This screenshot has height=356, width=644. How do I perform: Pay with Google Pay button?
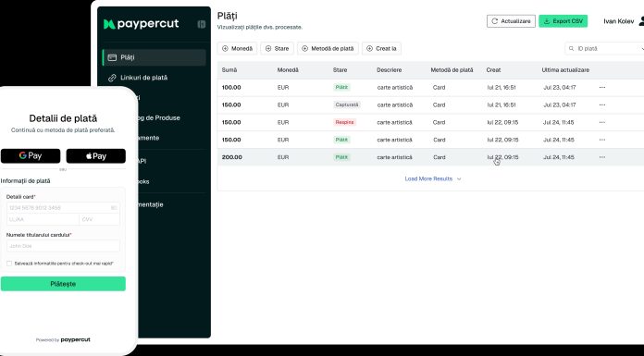point(31,156)
